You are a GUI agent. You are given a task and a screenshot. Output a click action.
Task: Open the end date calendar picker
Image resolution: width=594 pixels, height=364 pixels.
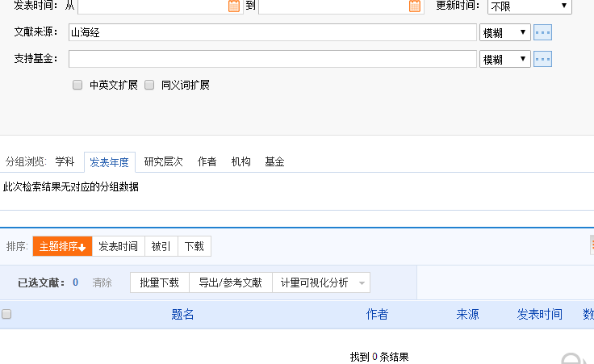point(415,6)
